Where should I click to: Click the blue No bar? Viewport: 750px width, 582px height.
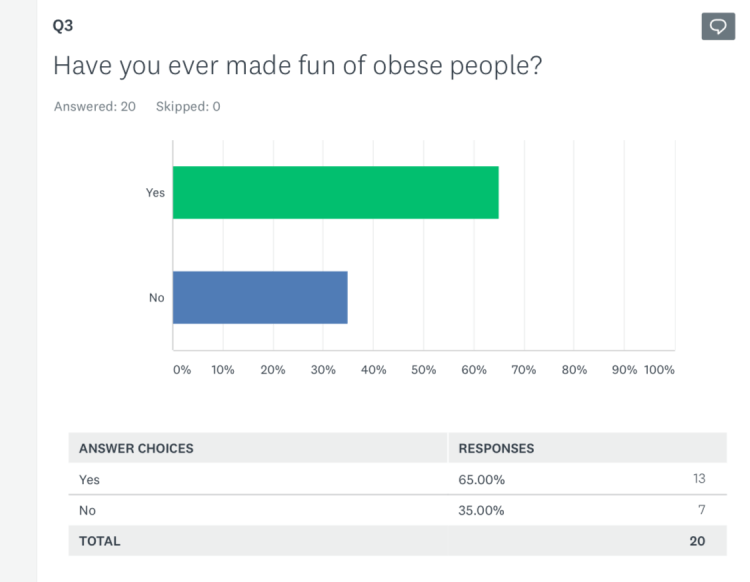pos(260,297)
